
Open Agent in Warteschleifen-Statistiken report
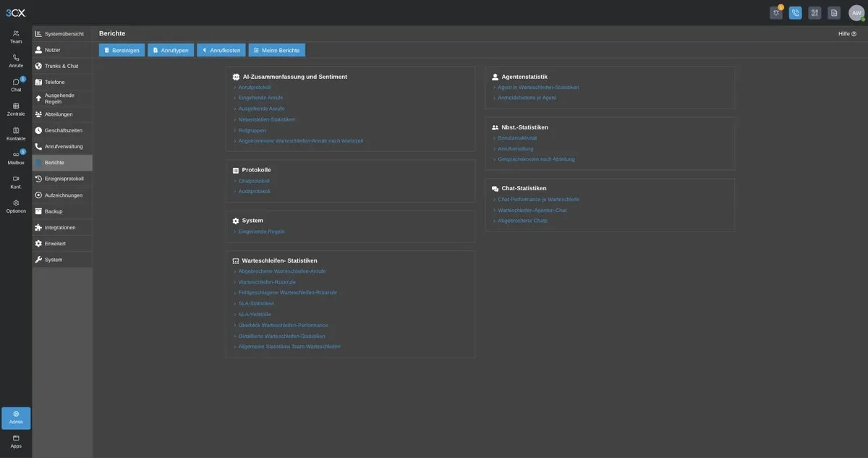coord(538,88)
